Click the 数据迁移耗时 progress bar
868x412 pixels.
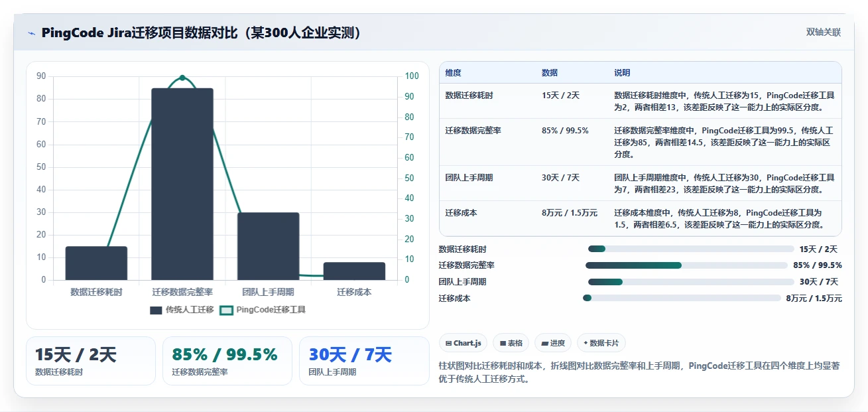(691, 249)
